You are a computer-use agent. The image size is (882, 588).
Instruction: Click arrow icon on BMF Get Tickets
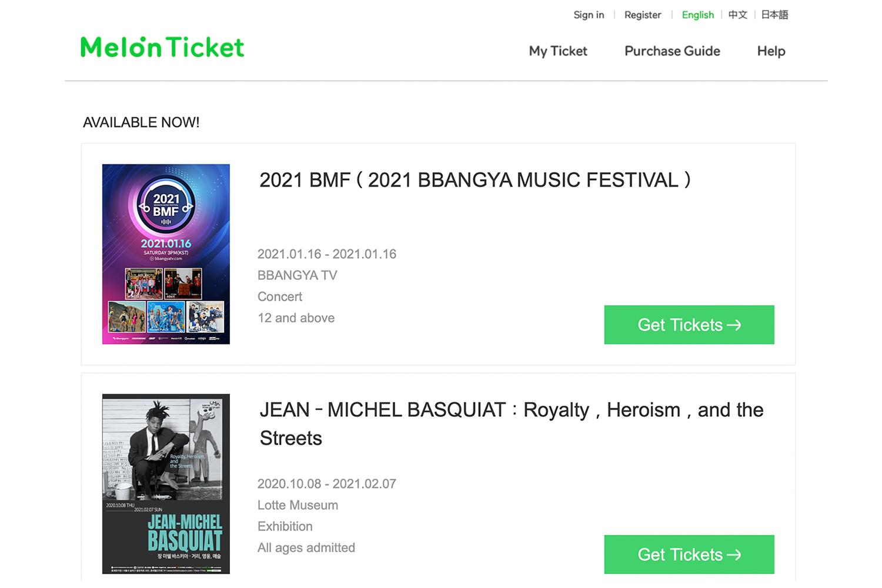(x=734, y=325)
